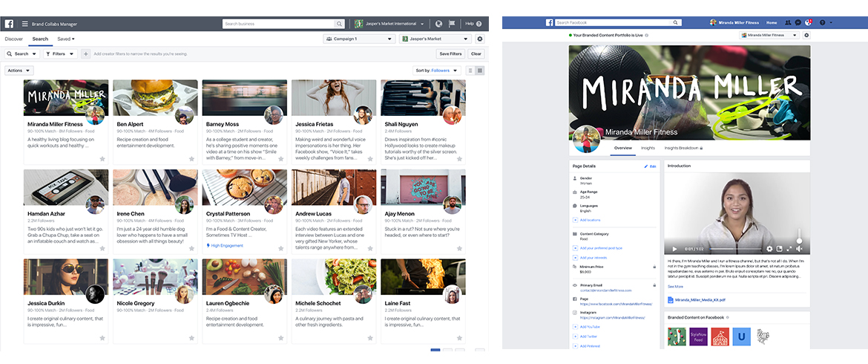868x364 pixels.
Task: Switch to list view layout
Action: tap(470, 71)
